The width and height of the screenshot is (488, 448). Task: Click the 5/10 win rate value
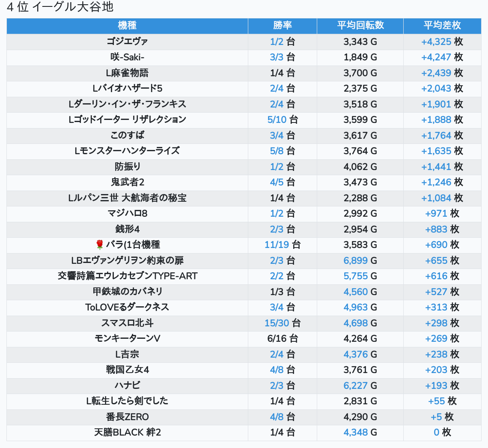[277, 119]
